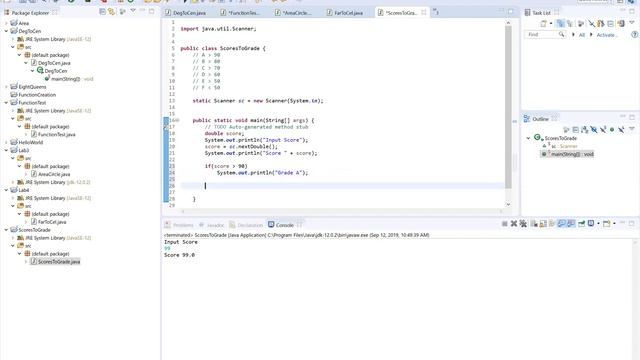
Task: Select AreaCircle.java in Package Explorer
Action: 54,174
